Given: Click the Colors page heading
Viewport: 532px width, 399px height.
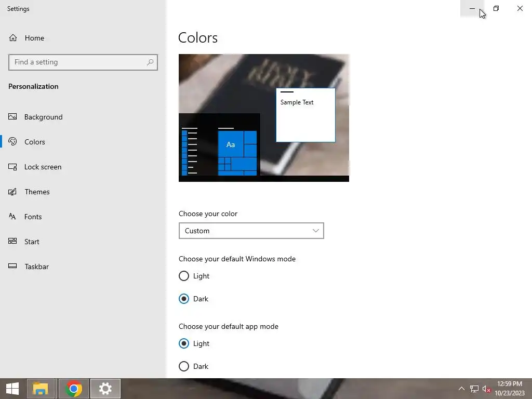Looking at the screenshot, I should [x=198, y=37].
